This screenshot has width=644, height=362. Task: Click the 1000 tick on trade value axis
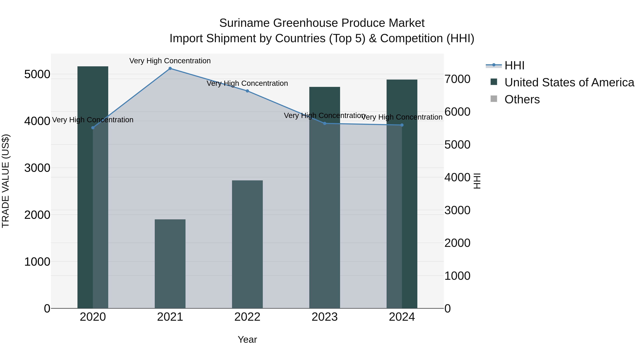tap(37, 262)
